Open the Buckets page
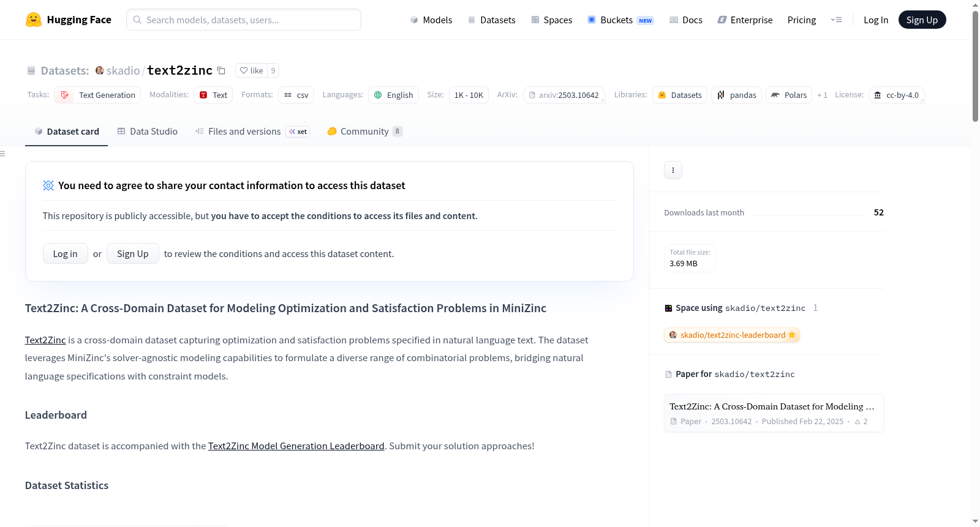The image size is (980, 527). click(620, 20)
